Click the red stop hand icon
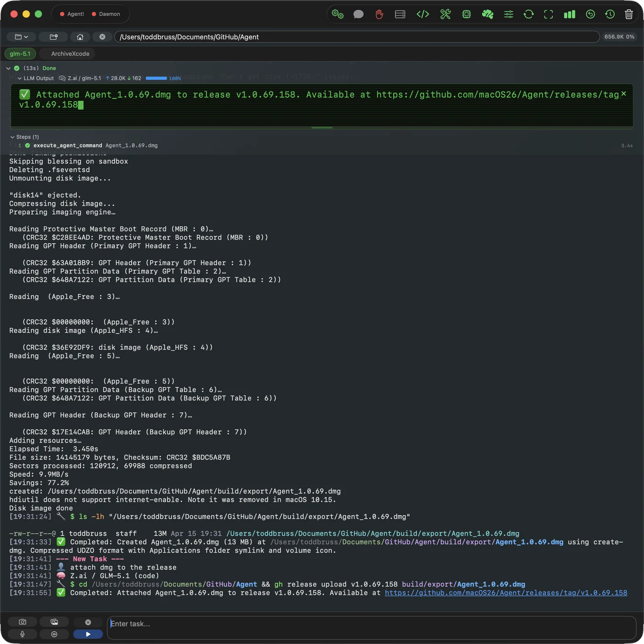The width and height of the screenshot is (644, 644). (379, 14)
